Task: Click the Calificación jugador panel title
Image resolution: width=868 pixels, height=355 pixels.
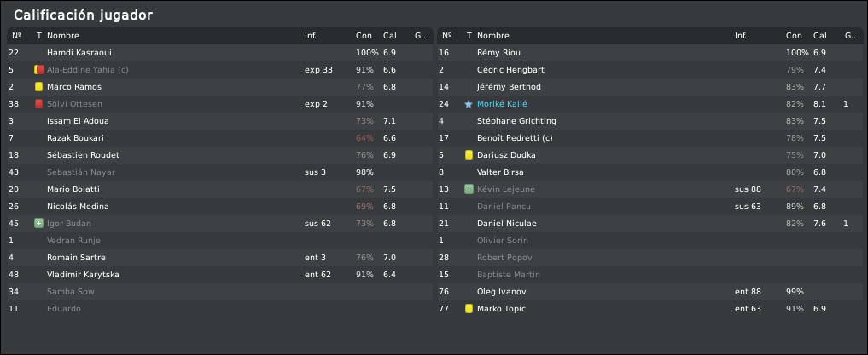Action: tap(84, 15)
